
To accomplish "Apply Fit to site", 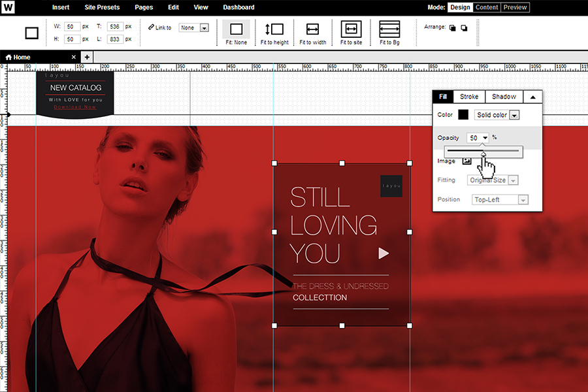I will 351,29.
